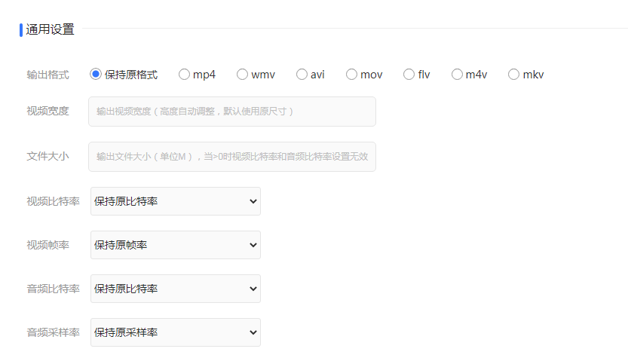Viewport: 628px width, 364px height.
Task: Expand the 音频采样率 dropdown
Action: point(176,332)
